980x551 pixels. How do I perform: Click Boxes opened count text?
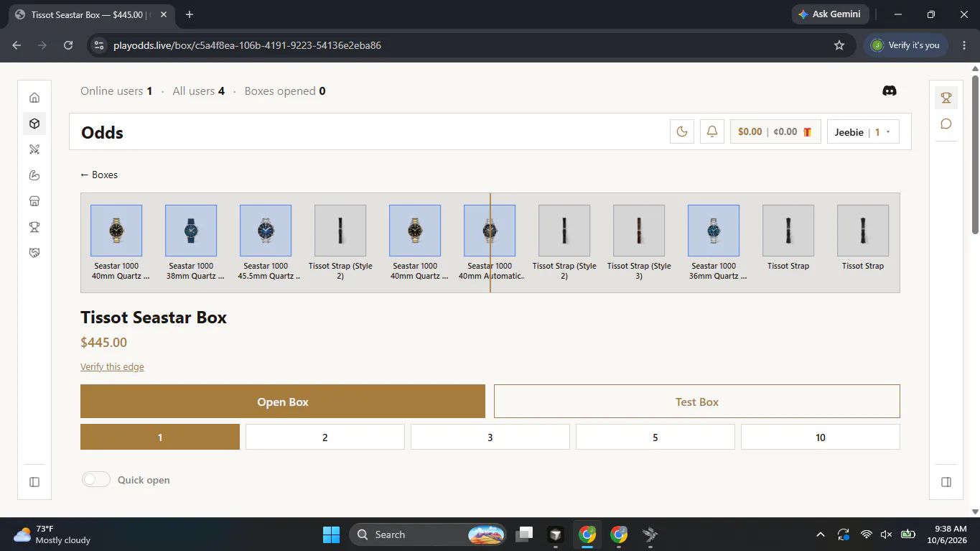[x=285, y=91]
